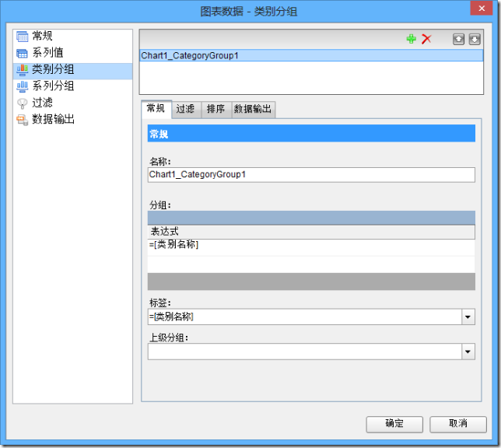Screen dimensions: 501x448
Task: Click the green plus add group icon
Action: (x=412, y=39)
